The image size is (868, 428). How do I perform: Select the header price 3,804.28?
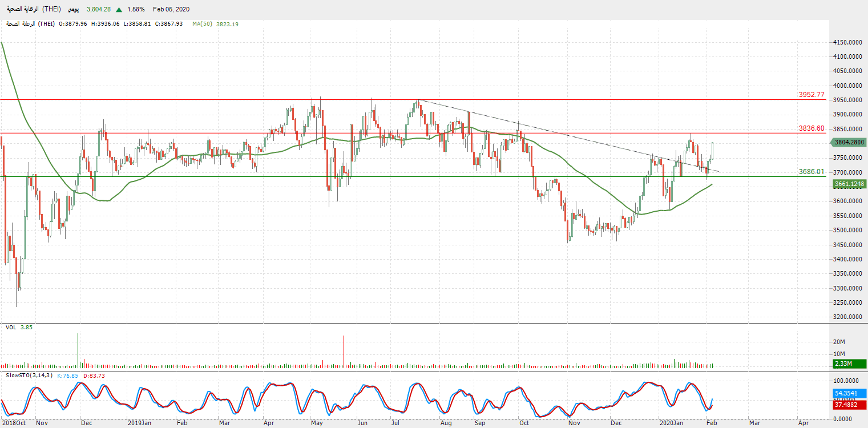point(99,10)
